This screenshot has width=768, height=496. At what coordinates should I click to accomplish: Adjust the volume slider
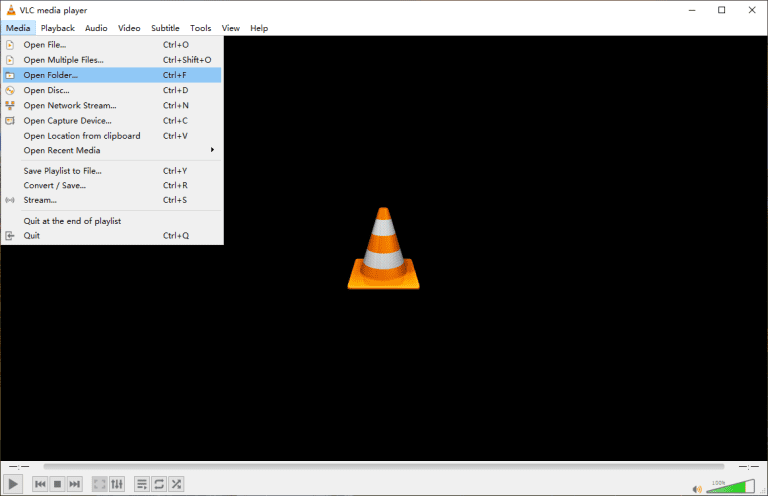(729, 485)
